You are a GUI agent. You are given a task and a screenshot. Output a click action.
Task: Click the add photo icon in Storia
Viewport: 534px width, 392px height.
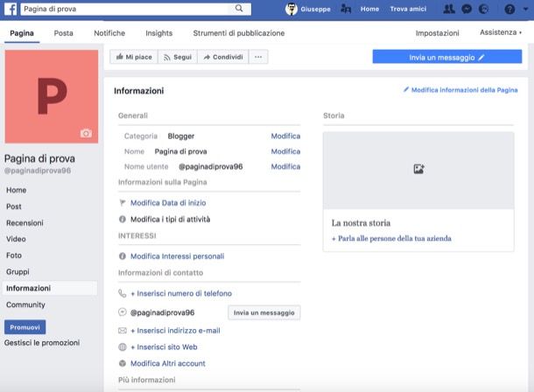click(418, 169)
